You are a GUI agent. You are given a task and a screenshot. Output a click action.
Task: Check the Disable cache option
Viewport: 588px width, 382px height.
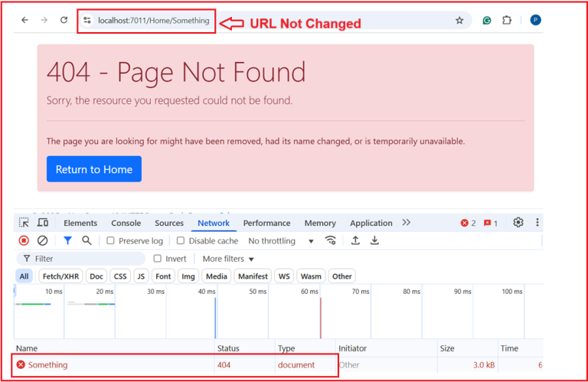click(181, 241)
